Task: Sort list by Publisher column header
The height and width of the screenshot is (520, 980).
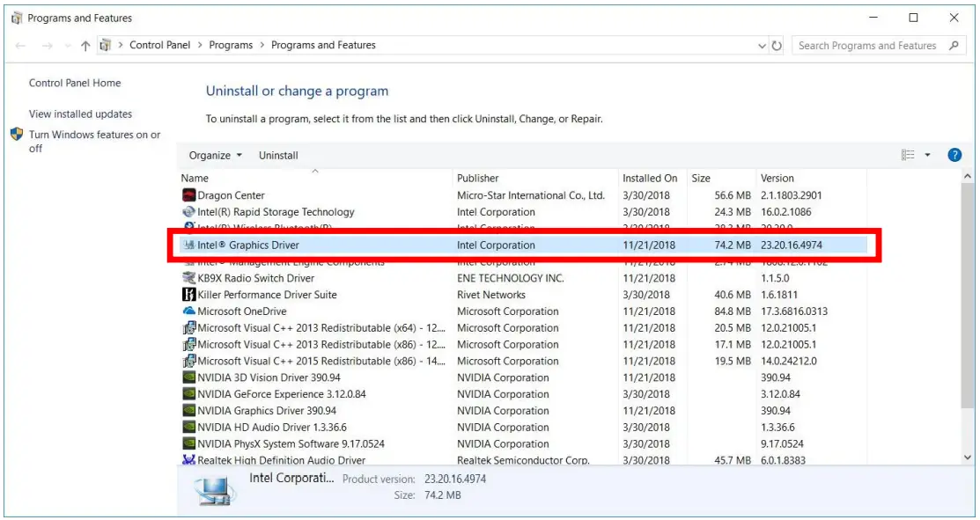Action: click(x=478, y=178)
